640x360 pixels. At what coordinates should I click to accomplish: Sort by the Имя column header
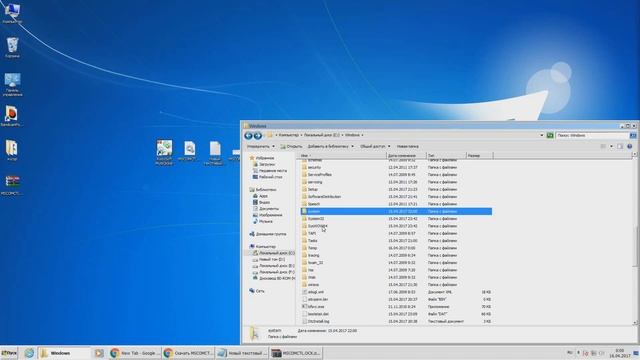[x=342, y=156]
